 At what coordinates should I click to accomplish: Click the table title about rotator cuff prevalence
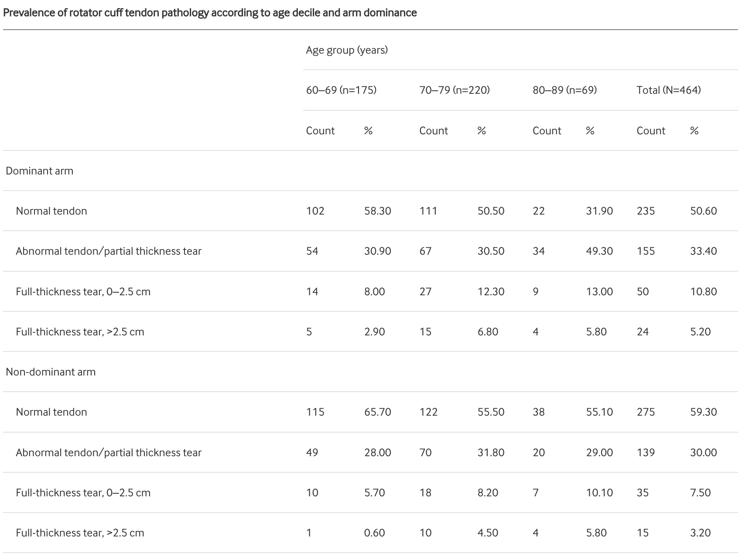[x=210, y=13]
